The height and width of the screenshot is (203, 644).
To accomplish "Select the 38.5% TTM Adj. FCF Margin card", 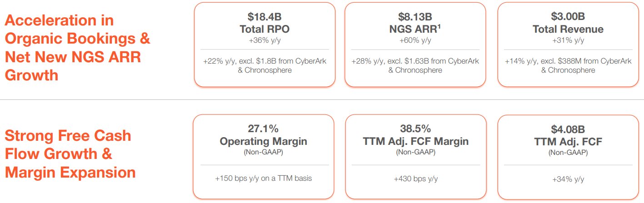I will 415,157.
